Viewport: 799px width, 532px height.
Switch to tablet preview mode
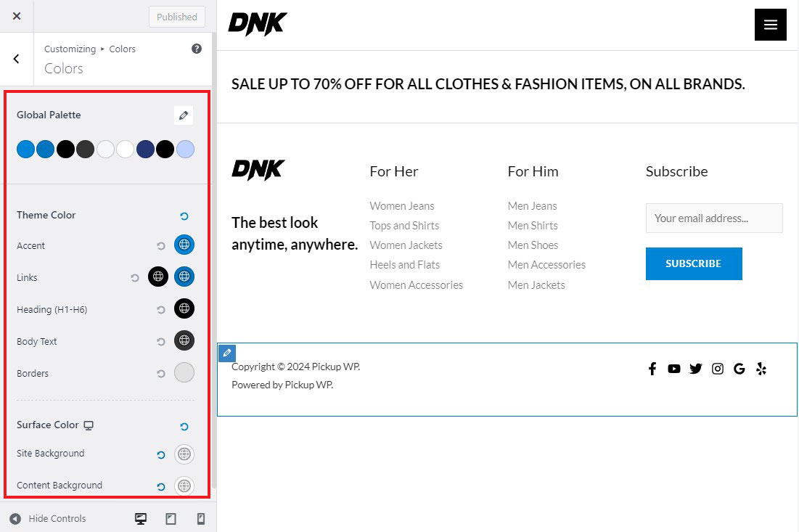click(171, 519)
